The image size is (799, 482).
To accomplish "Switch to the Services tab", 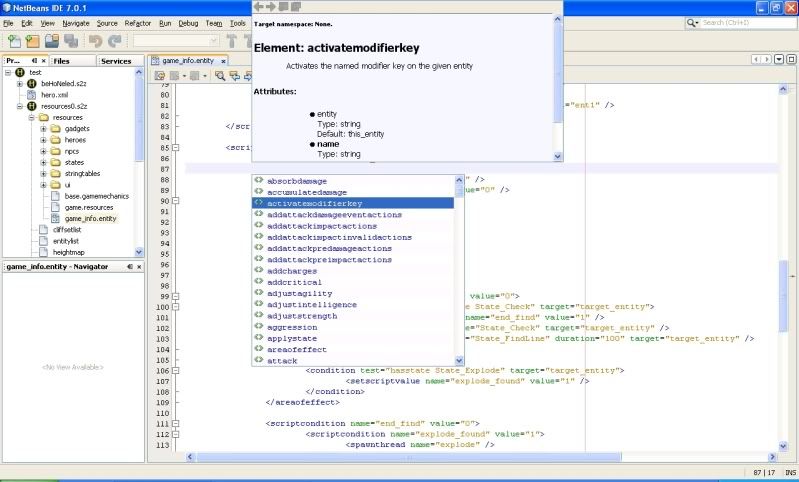I will pos(115,61).
